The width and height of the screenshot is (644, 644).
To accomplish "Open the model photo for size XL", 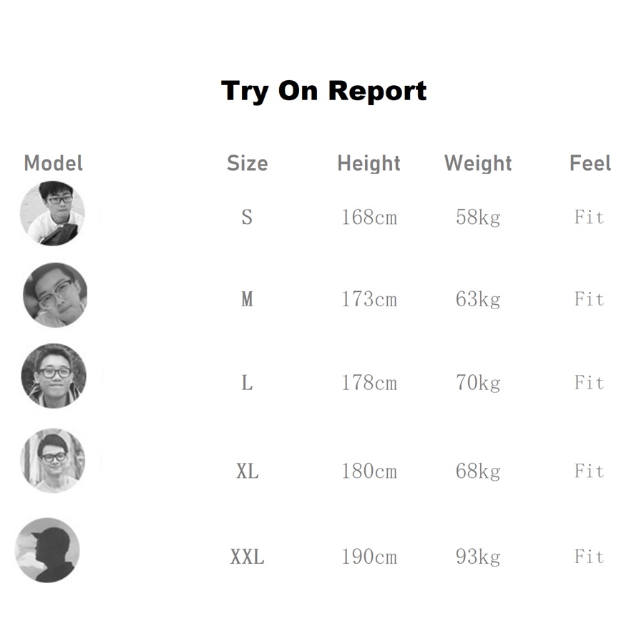I will tap(52, 461).
